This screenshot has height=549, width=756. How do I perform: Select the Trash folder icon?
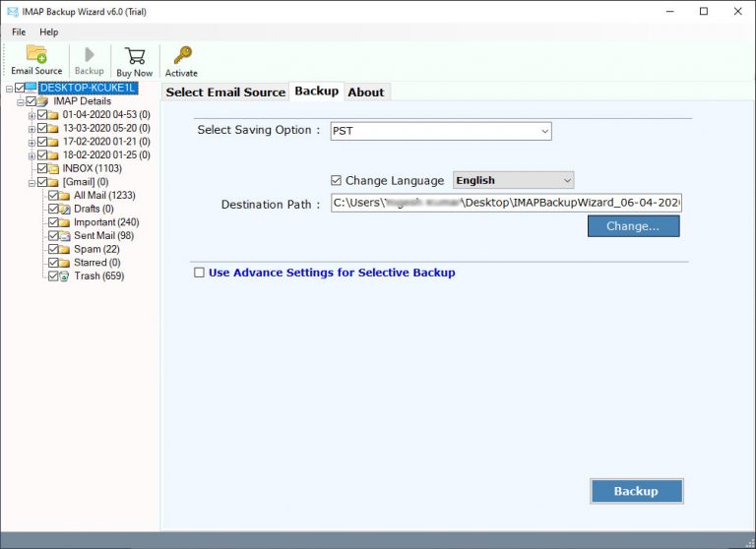(x=65, y=276)
